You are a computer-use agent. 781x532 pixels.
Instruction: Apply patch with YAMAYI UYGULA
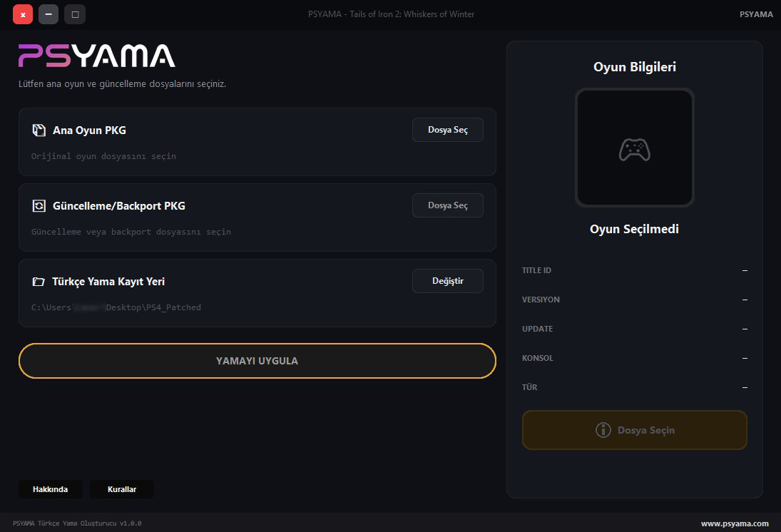(x=257, y=361)
